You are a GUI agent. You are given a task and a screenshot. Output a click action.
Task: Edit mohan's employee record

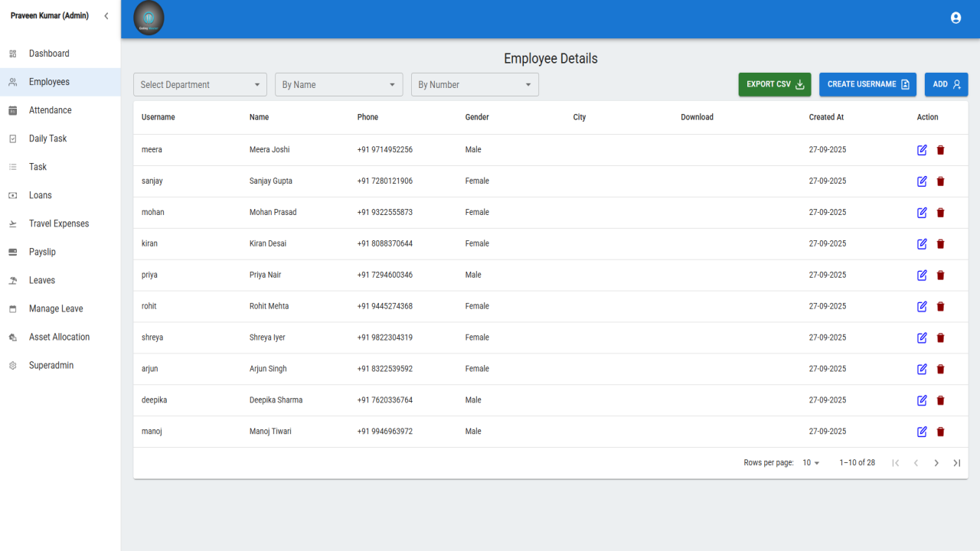(x=922, y=213)
